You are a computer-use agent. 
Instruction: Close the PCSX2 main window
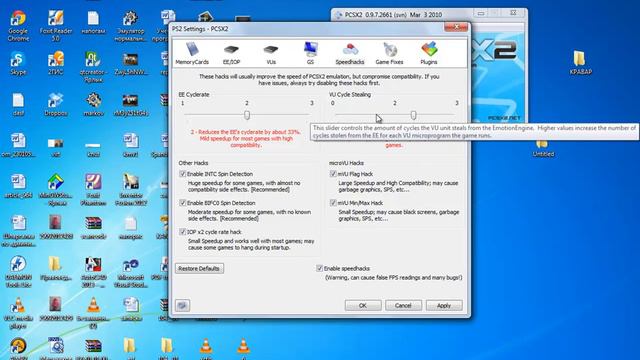coord(514,13)
